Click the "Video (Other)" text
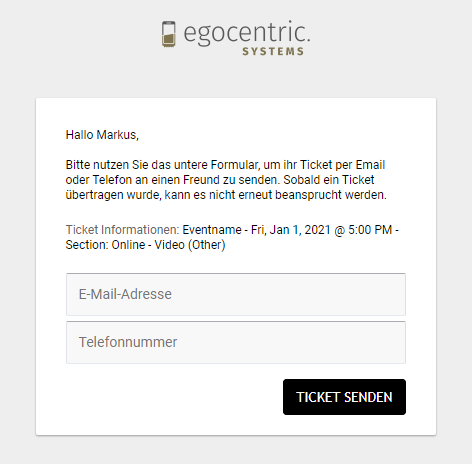The height and width of the screenshot is (464, 472). click(190, 245)
